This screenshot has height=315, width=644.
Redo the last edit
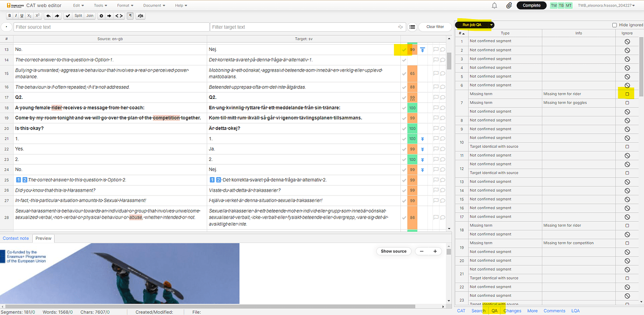[57, 16]
